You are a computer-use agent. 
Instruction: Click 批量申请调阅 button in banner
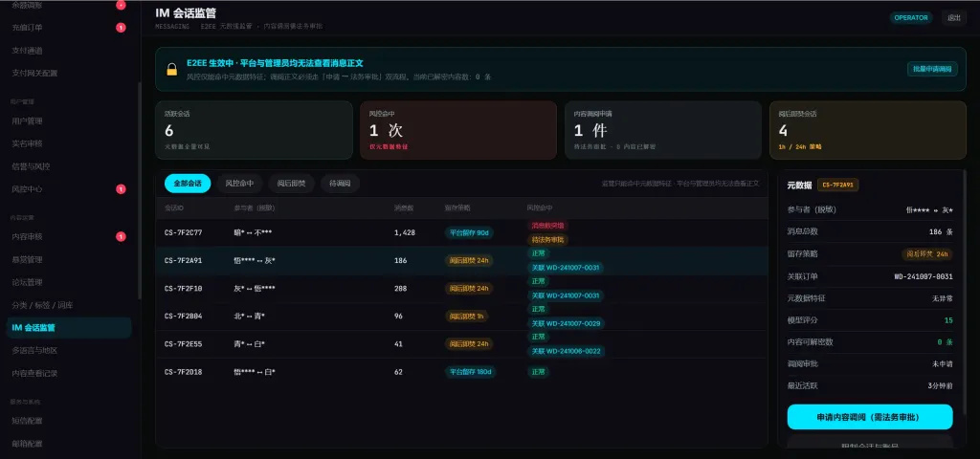(932, 69)
